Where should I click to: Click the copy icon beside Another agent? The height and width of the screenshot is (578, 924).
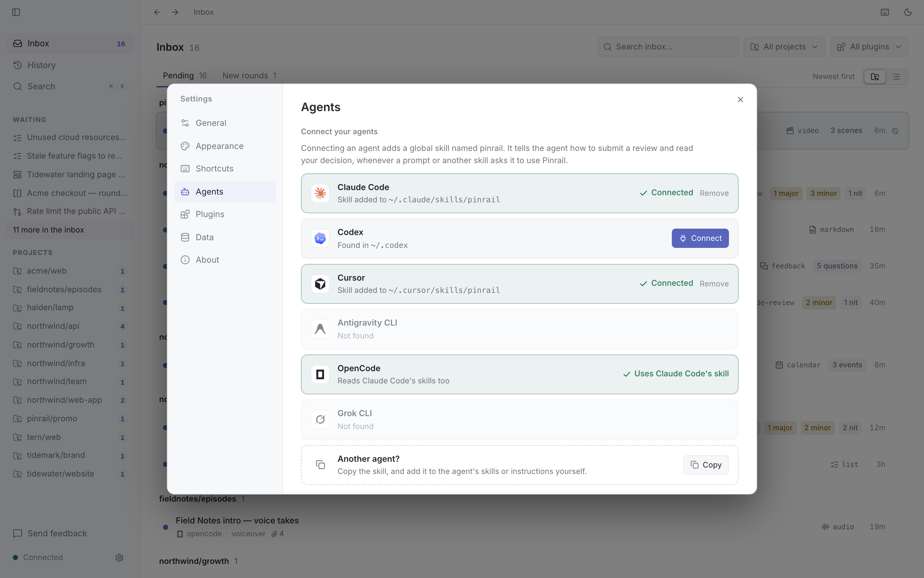320,464
